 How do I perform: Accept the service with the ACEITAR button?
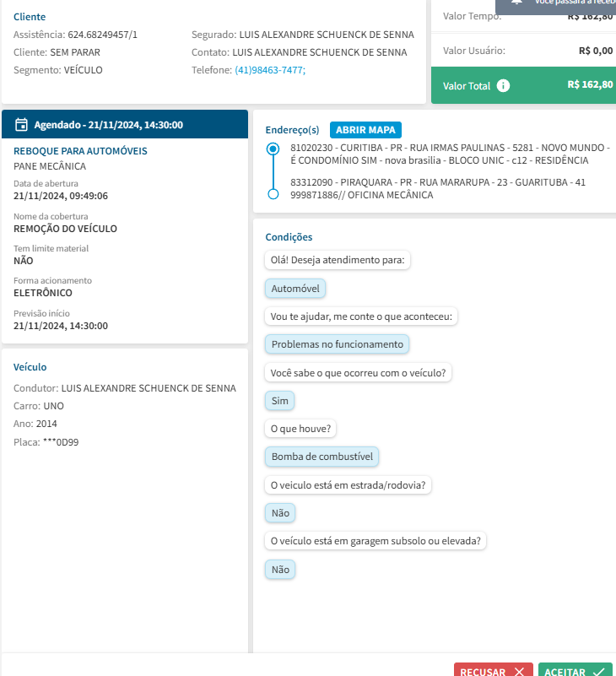click(x=575, y=671)
